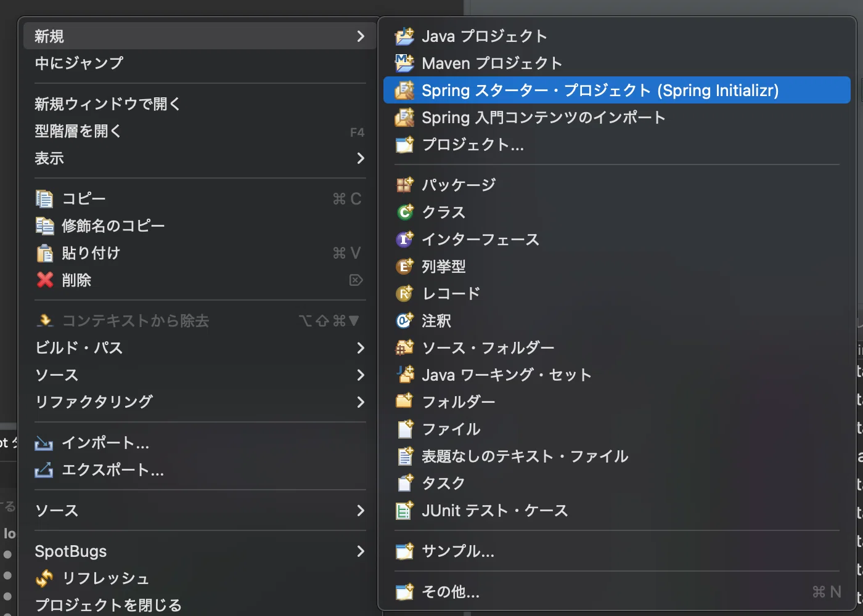Click the Spring スターター・プロジェクト icon
The width and height of the screenshot is (863, 616).
point(404,91)
